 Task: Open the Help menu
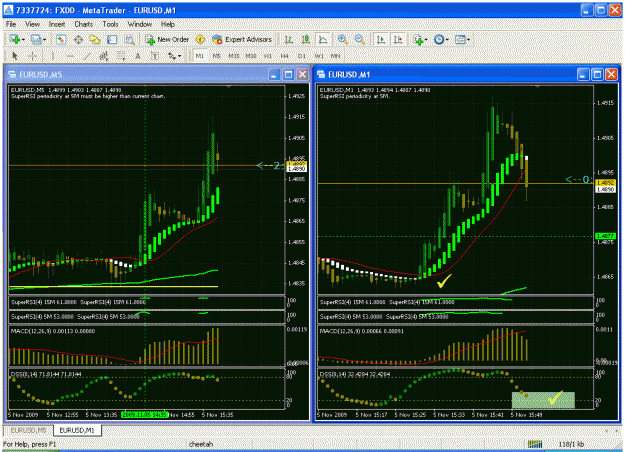(x=168, y=24)
